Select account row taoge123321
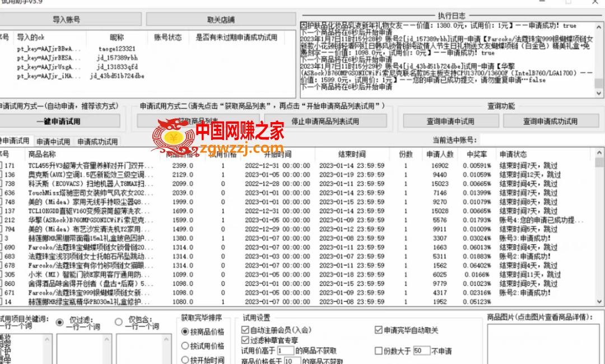The image size is (605, 364). (x=117, y=49)
